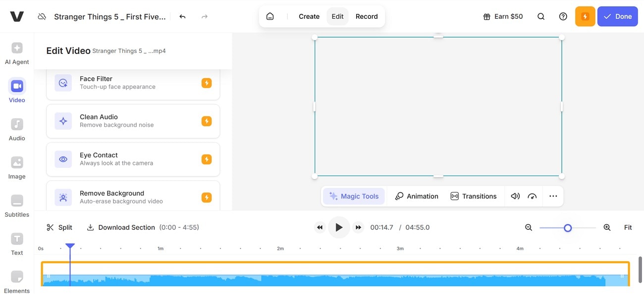Expand the more options ellipsis menu

point(553,196)
